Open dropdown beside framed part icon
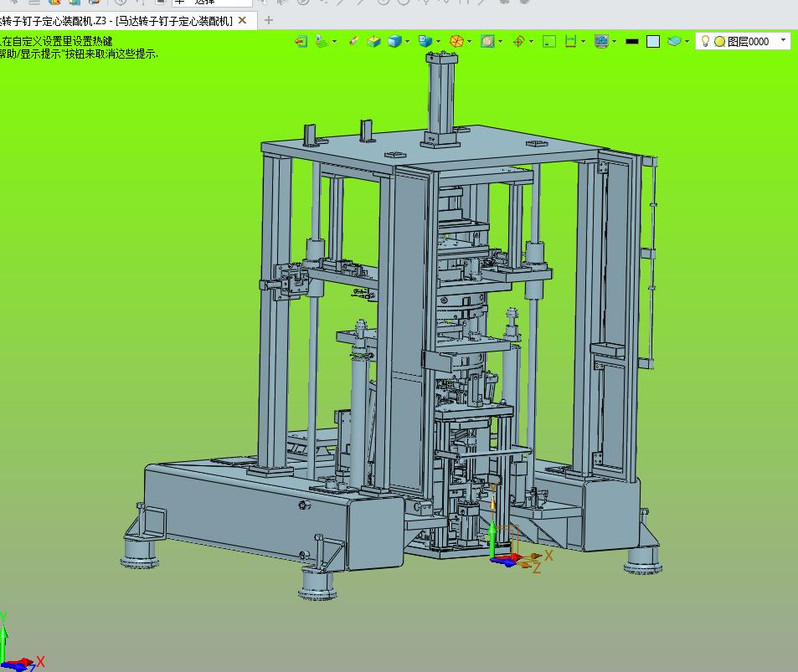 coord(501,42)
